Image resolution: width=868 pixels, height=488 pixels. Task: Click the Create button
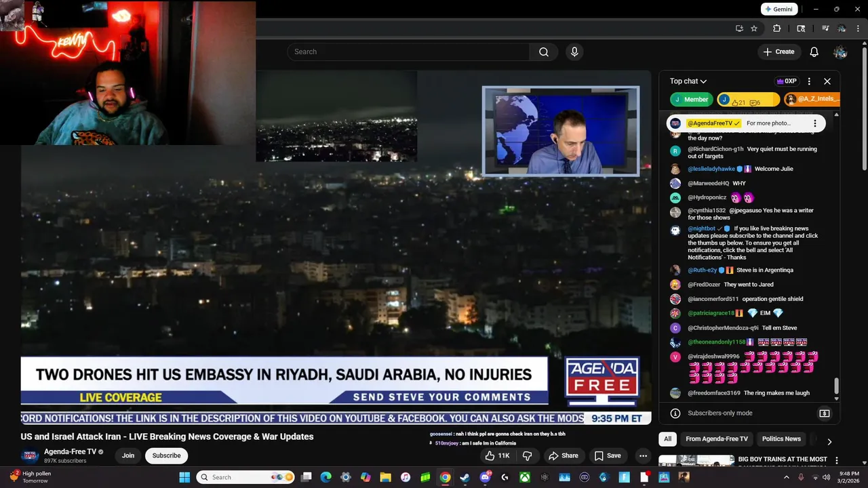click(778, 52)
